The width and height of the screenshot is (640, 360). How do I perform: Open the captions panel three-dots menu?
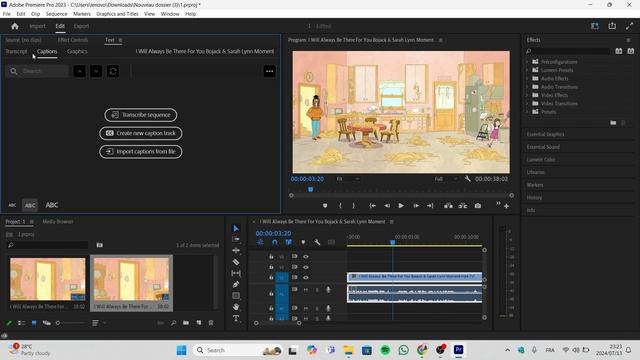(x=269, y=71)
